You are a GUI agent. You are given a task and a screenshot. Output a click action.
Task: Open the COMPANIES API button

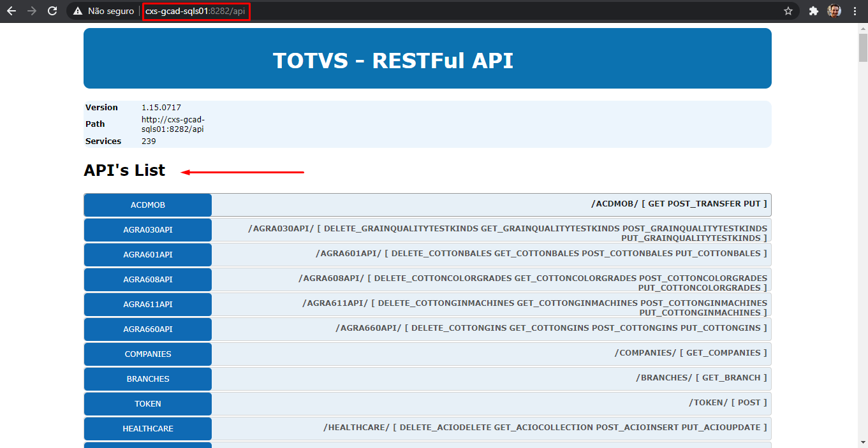(148, 354)
